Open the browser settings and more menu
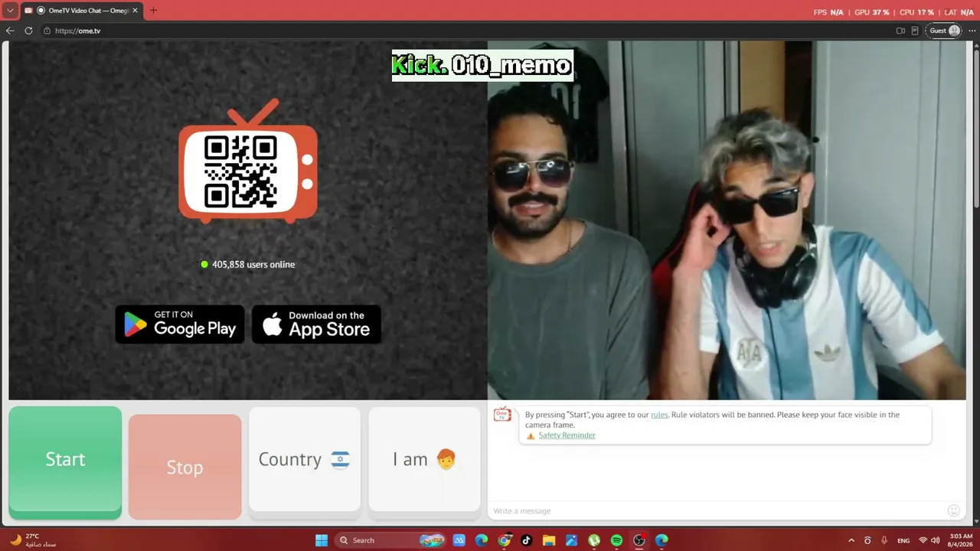The image size is (980, 551). [x=972, y=31]
